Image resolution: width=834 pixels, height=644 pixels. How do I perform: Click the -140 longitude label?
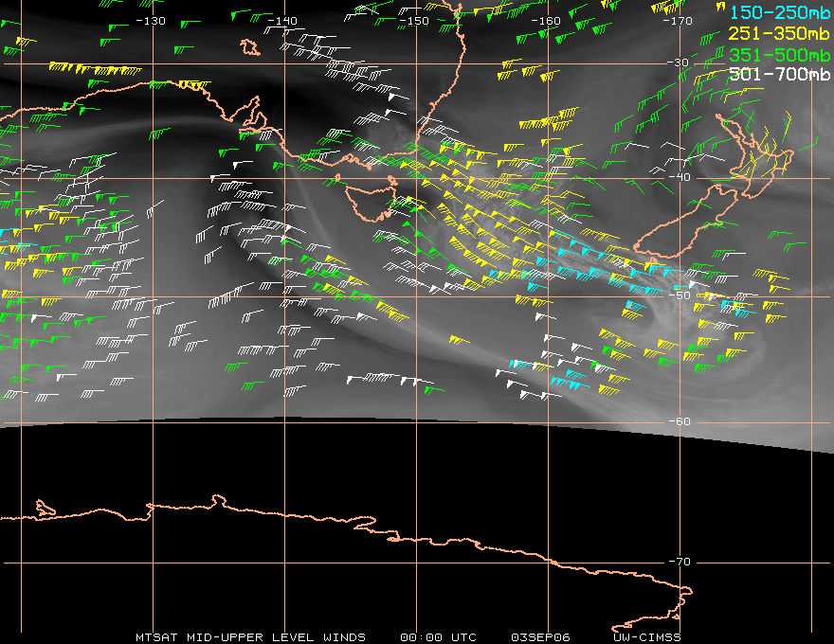282,21
